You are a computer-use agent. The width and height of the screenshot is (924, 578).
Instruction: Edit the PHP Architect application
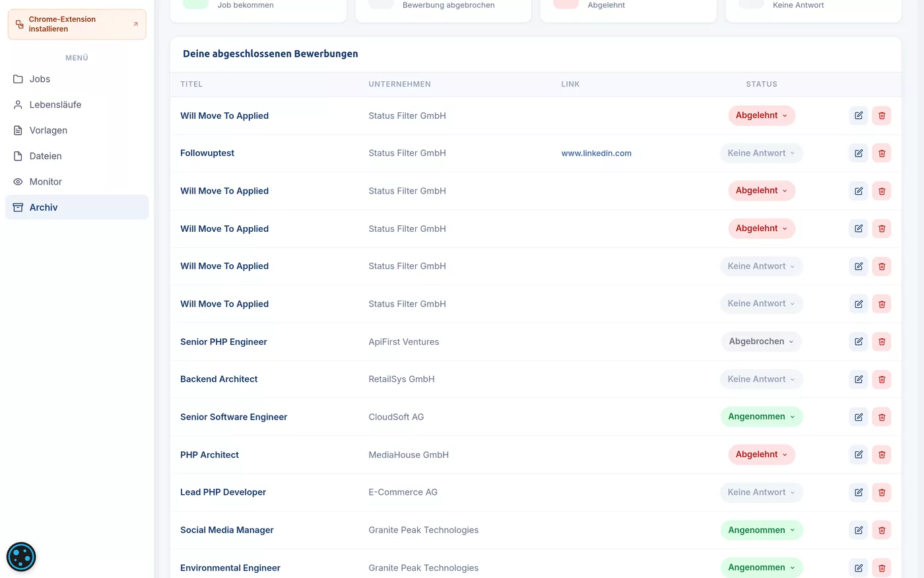[x=858, y=454]
